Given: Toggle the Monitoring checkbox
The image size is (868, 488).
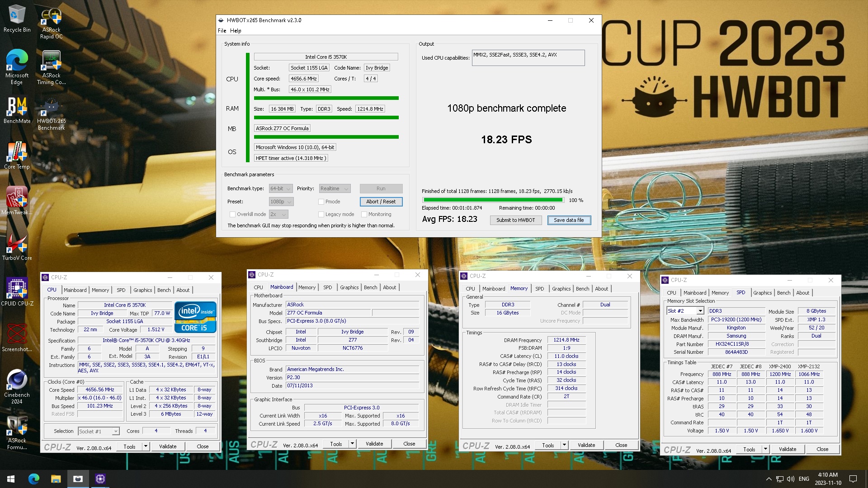Looking at the screenshot, I should point(364,214).
